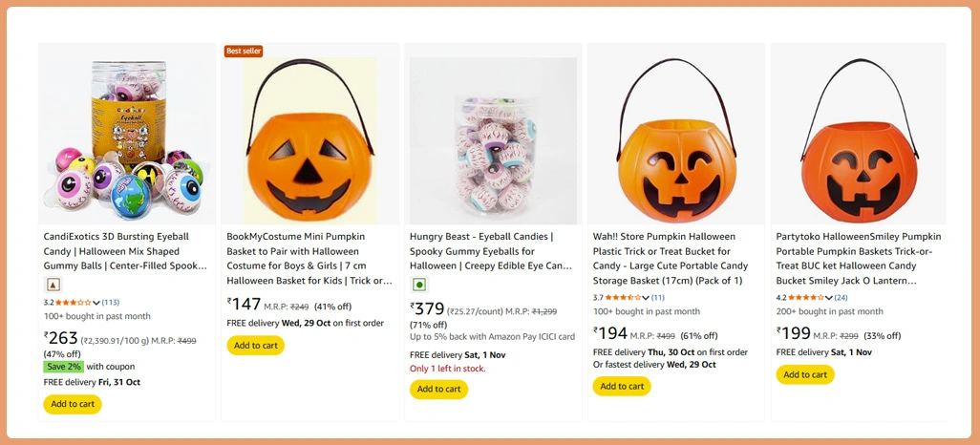Viewport: 980px width, 445px height.
Task: Click the non-vegetarian mark under CandiExotics title
Action: 53,284
